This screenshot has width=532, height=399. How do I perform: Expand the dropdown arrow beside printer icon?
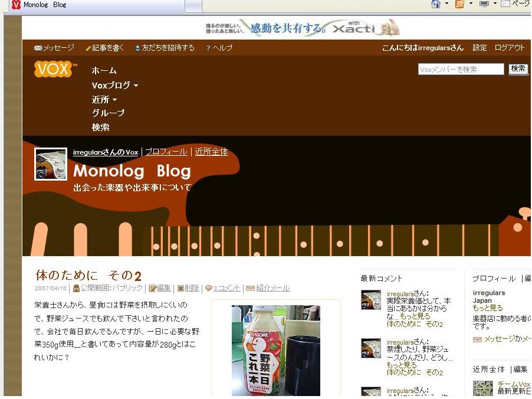(x=495, y=4)
